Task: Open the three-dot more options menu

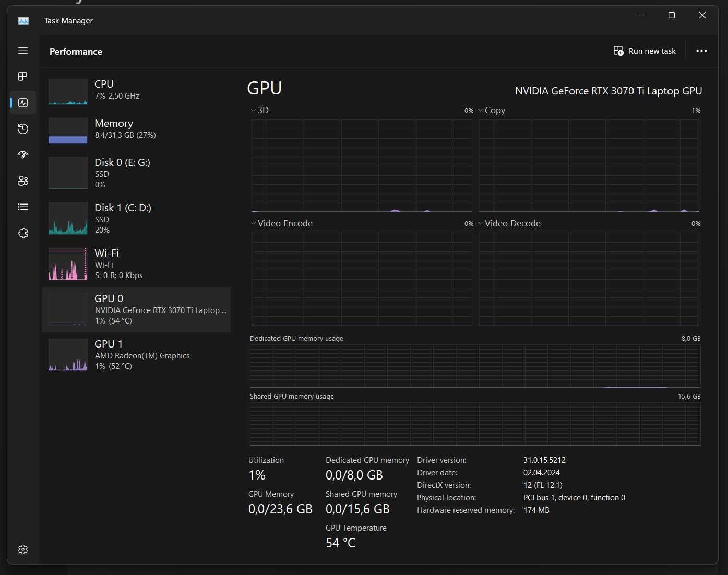Action: (701, 51)
